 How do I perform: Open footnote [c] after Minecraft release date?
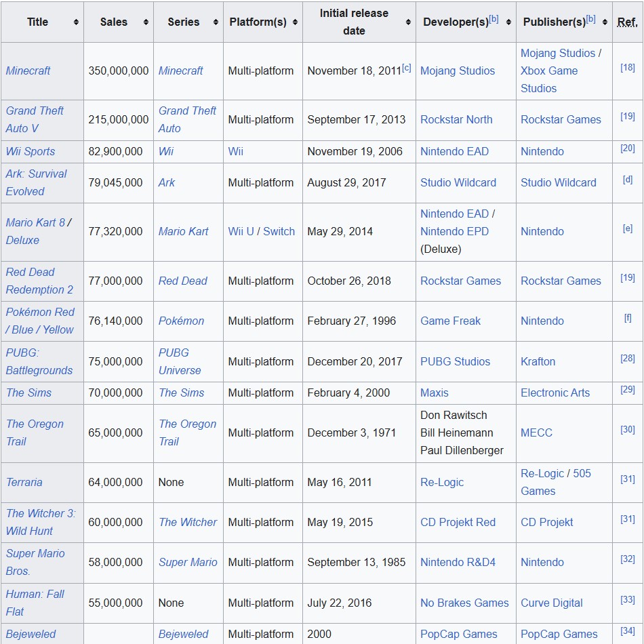tap(406, 68)
